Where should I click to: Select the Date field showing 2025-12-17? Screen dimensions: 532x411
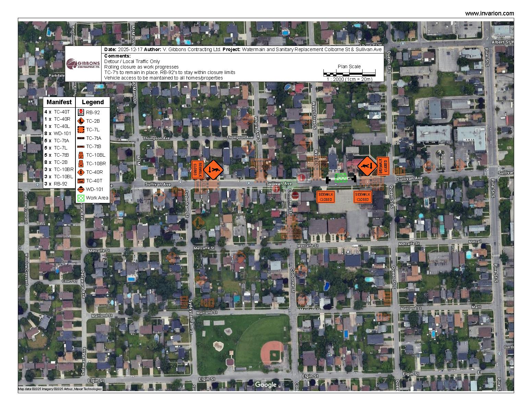pyautogui.click(x=130, y=49)
